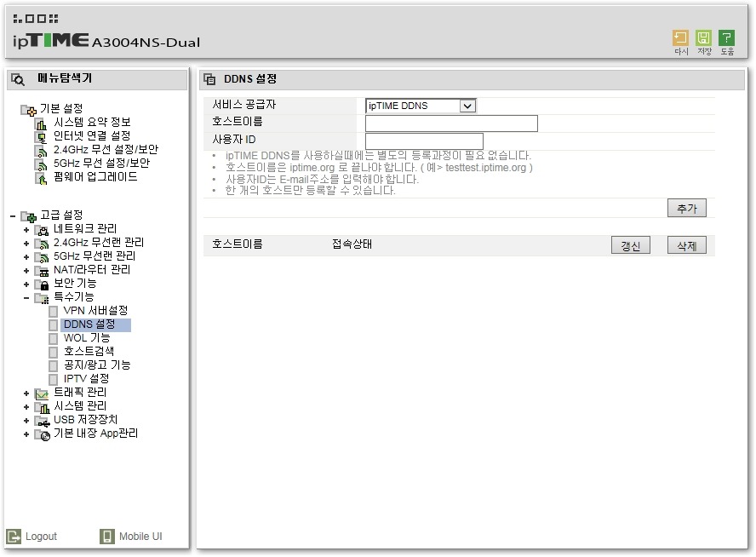Open 2.4GHz 무선 설정/보안 menu item

[x=106, y=150]
